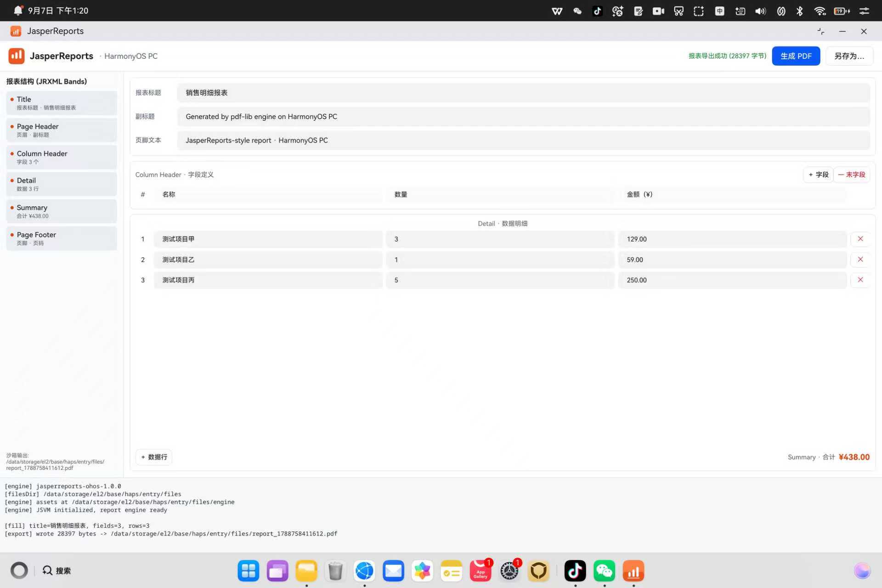Open the file manager folder icon
This screenshot has height=588, width=882.
[306, 571]
